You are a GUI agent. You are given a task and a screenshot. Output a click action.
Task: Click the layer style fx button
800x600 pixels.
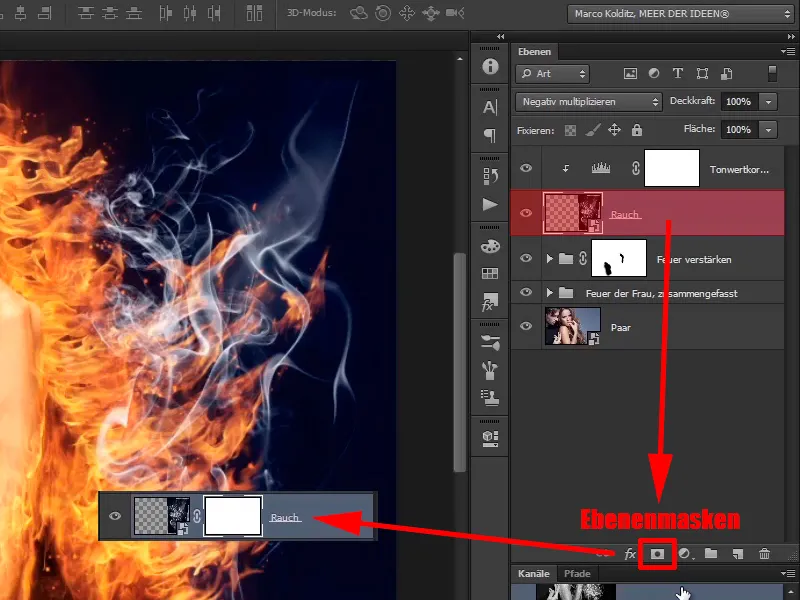[x=630, y=554]
